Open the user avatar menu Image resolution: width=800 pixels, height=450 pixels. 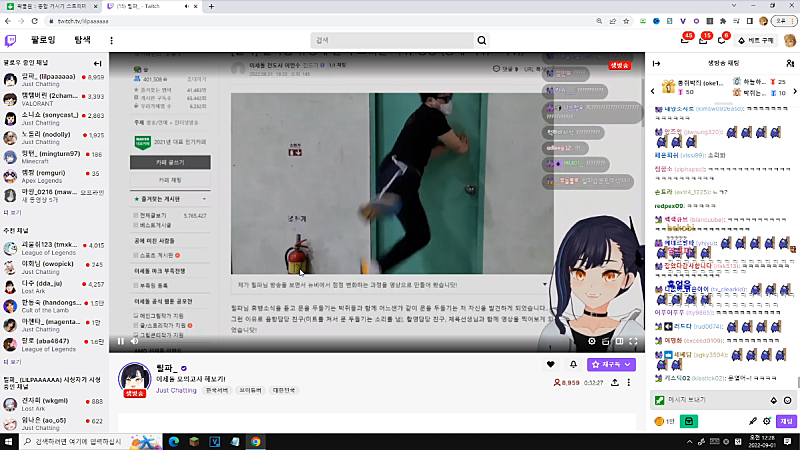point(789,40)
